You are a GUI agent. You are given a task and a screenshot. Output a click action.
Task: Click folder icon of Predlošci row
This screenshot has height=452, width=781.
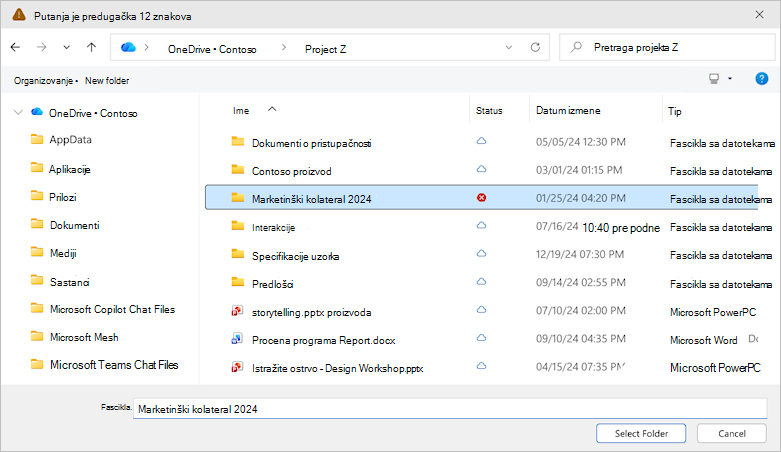tap(238, 283)
